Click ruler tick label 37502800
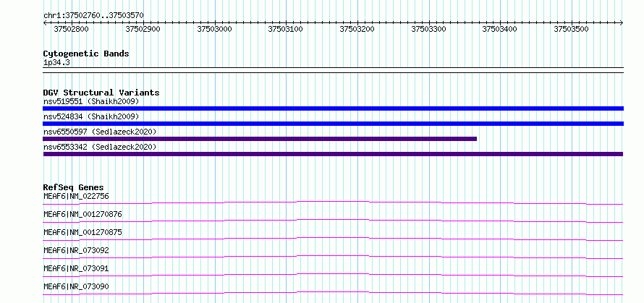Viewport: 644px width, 303px height. (71, 29)
